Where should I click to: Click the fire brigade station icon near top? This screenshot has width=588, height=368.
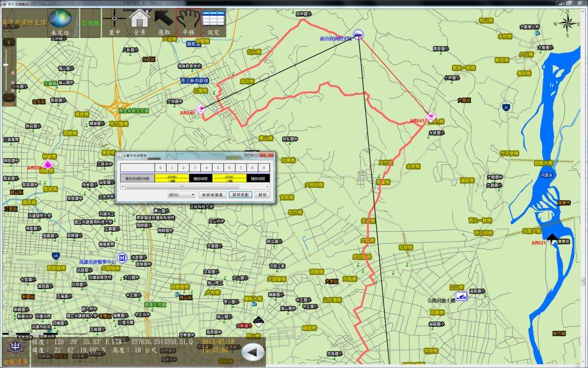point(358,34)
